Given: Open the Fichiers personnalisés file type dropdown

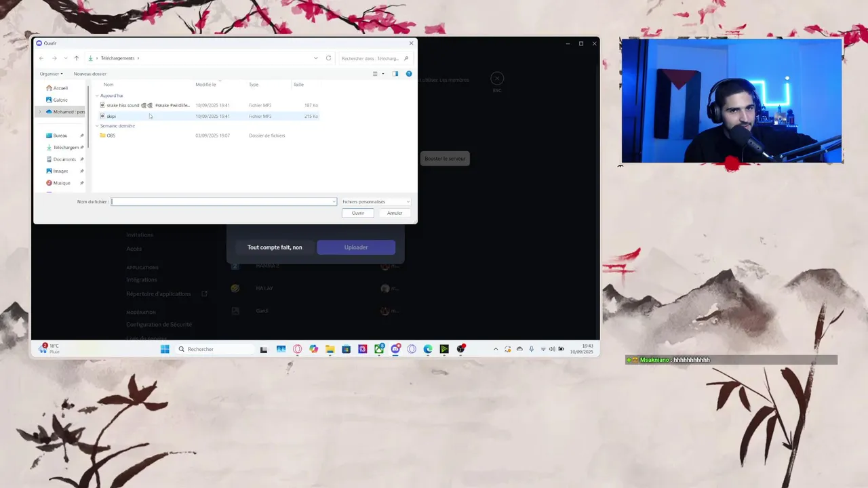Looking at the screenshot, I should pyautogui.click(x=376, y=202).
